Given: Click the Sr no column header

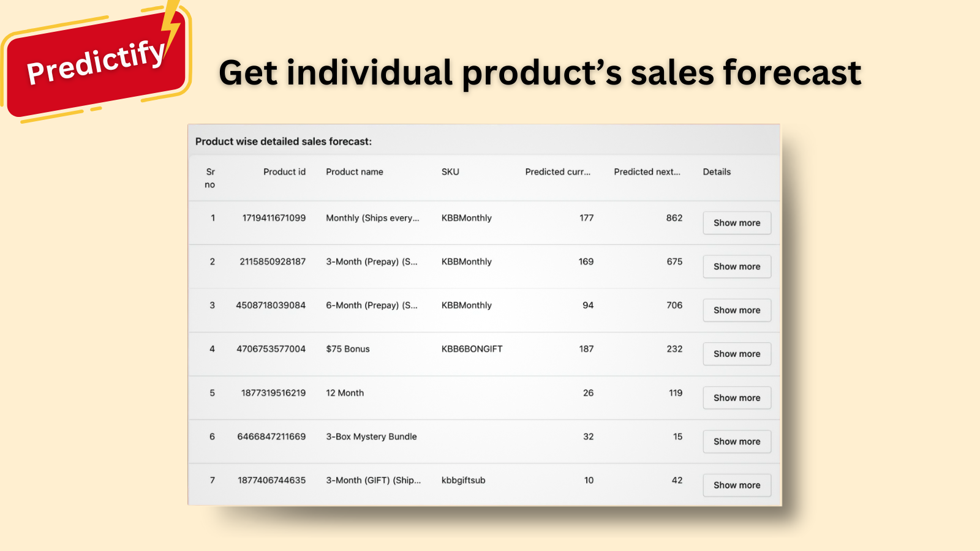Looking at the screenshot, I should pyautogui.click(x=210, y=178).
